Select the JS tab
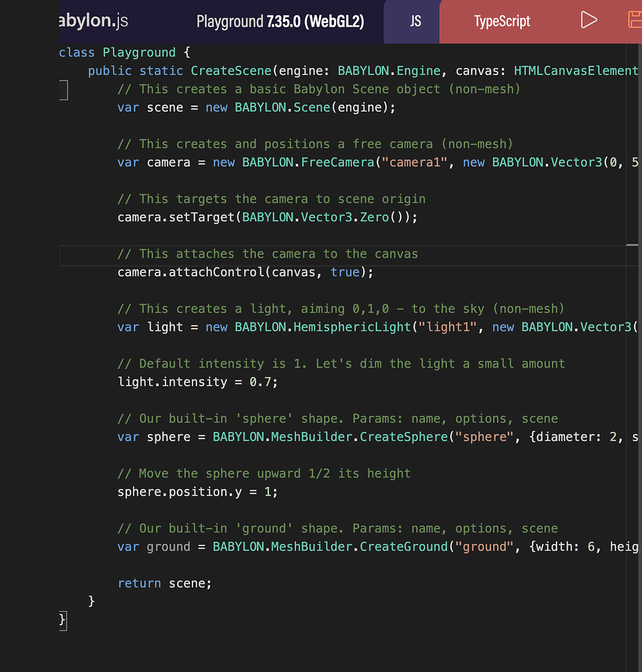This screenshot has width=642, height=672. (413, 21)
